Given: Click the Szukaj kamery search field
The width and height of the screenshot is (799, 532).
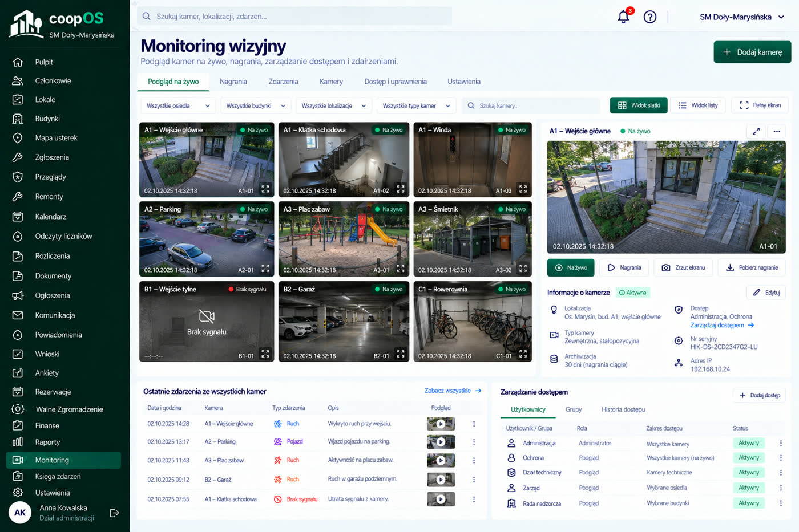Looking at the screenshot, I should pyautogui.click(x=531, y=105).
